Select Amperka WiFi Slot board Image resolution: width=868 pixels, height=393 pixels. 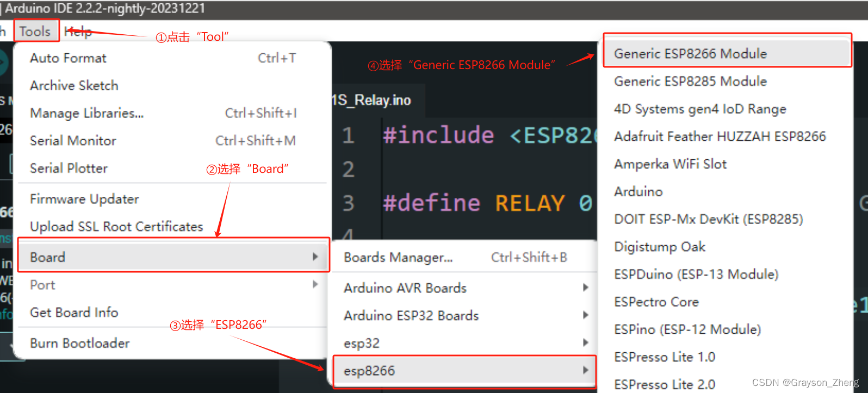(727, 164)
